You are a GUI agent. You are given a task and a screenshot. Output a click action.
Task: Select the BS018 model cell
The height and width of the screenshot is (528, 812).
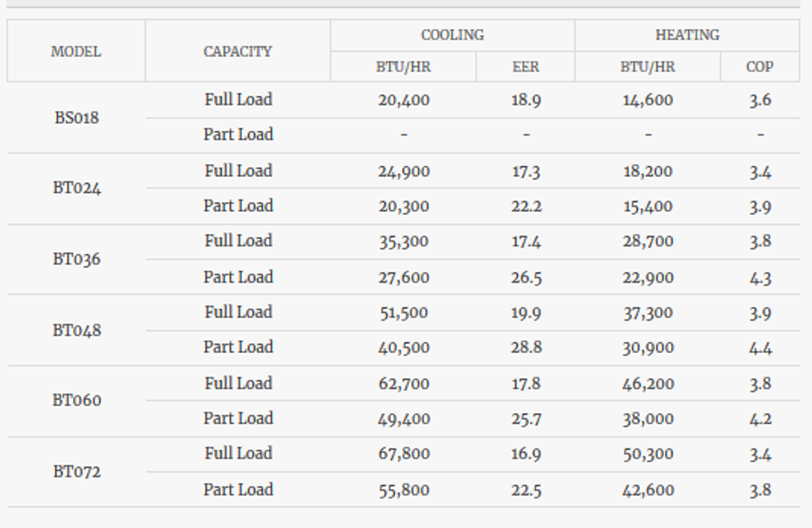tap(77, 117)
